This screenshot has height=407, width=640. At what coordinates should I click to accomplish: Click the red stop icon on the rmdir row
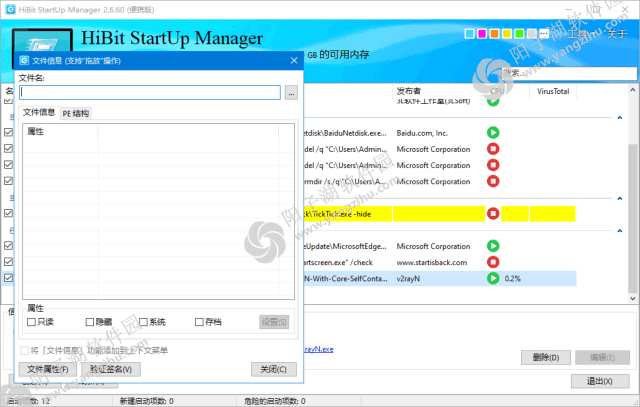click(493, 181)
